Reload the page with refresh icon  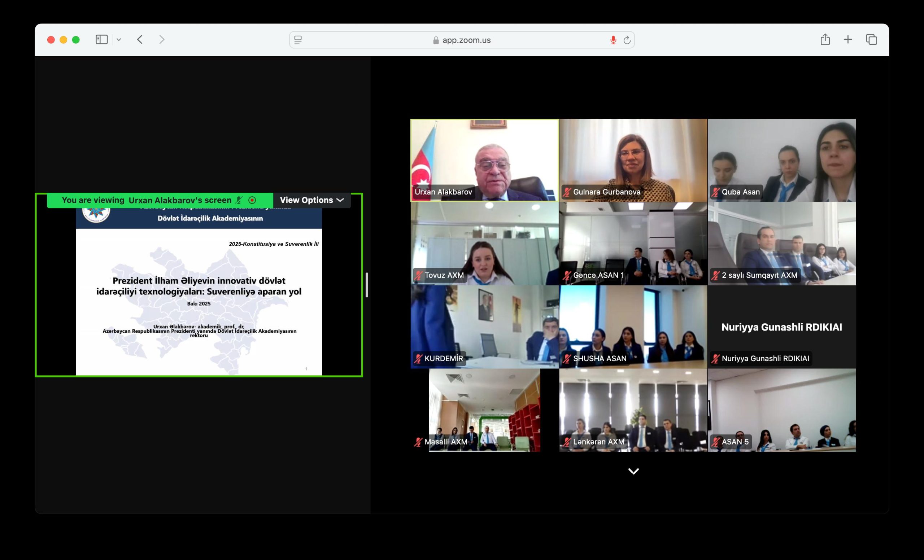(627, 40)
